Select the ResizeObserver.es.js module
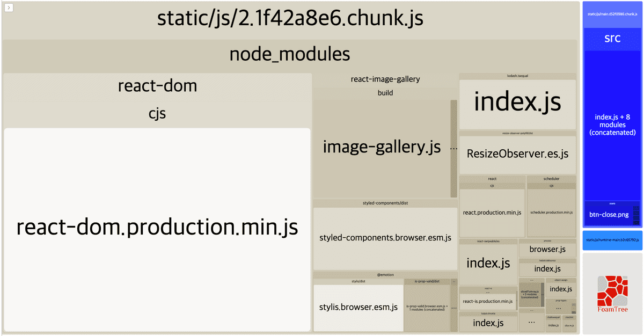Image resolution: width=644 pixels, height=336 pixels. (x=517, y=154)
